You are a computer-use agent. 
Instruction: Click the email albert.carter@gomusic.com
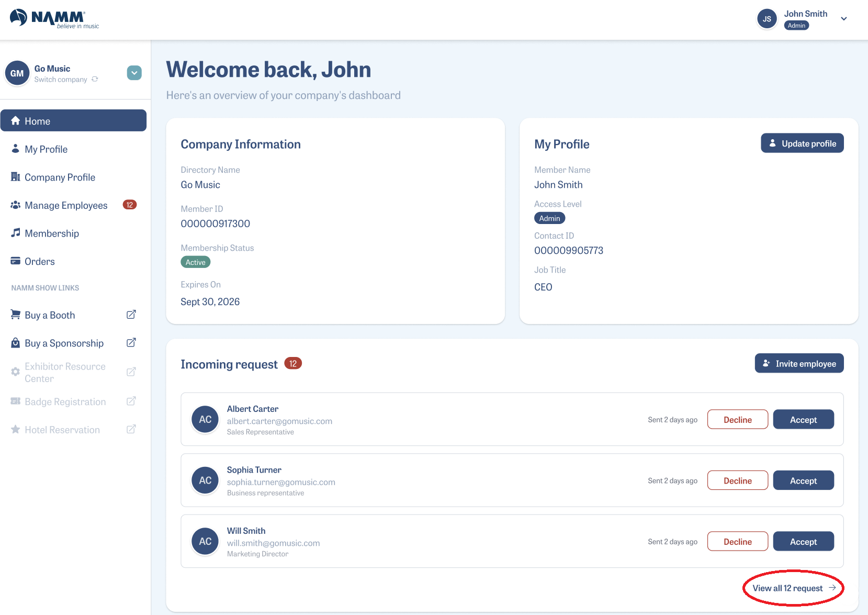pos(279,421)
